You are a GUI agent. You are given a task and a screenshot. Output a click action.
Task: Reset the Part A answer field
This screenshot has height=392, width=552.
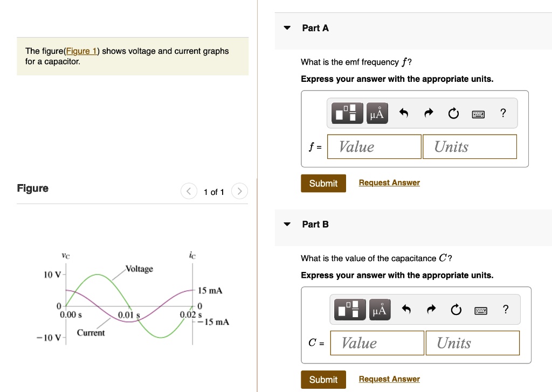pyautogui.click(x=453, y=113)
